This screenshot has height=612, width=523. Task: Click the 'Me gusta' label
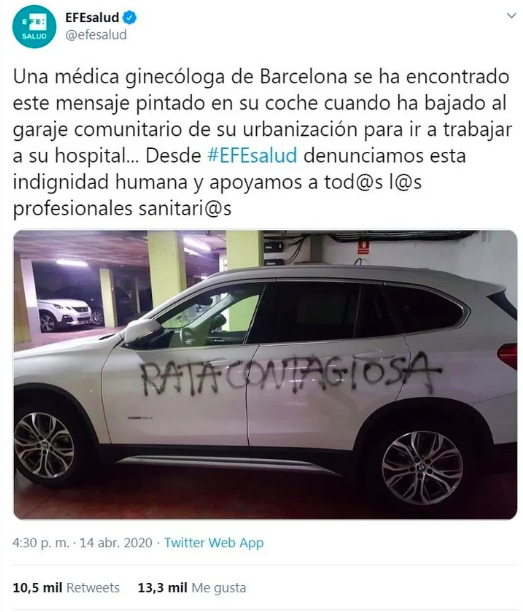[218, 588]
